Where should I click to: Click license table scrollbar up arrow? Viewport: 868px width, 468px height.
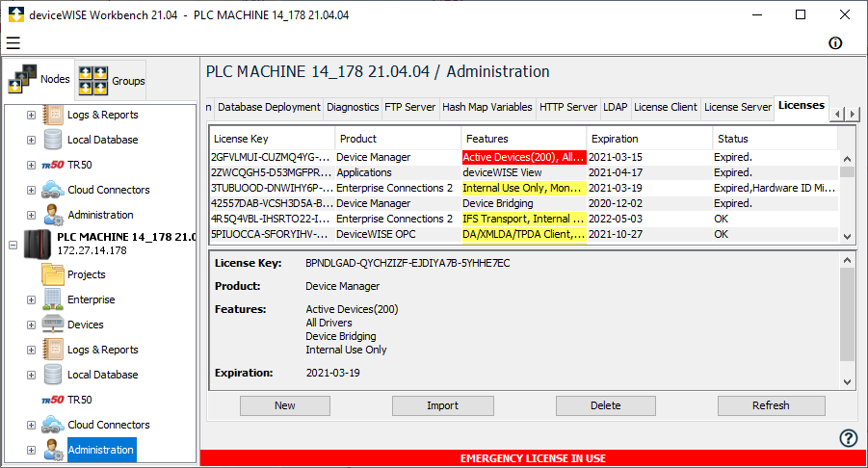tap(847, 159)
